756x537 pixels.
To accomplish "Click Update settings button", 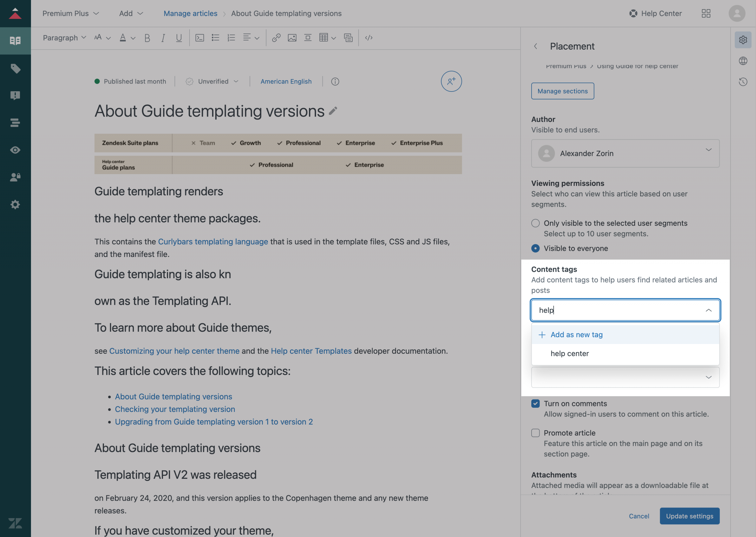I will (690, 516).
